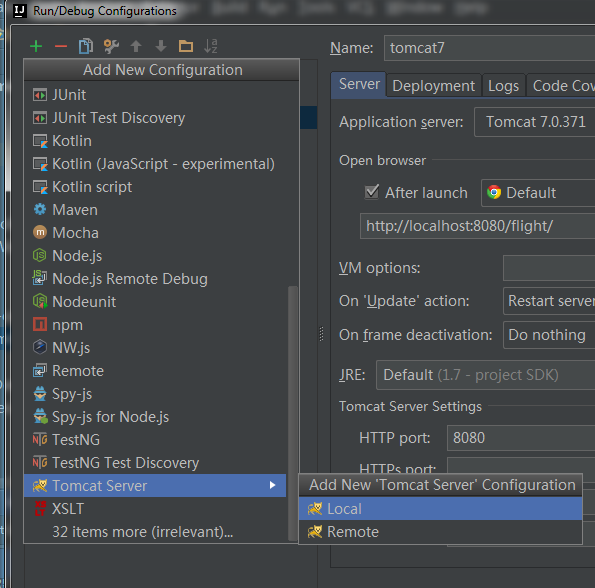The height and width of the screenshot is (588, 595).
Task: Open the Application server Tomcat 7.0.371 dropdown
Action: 535,122
